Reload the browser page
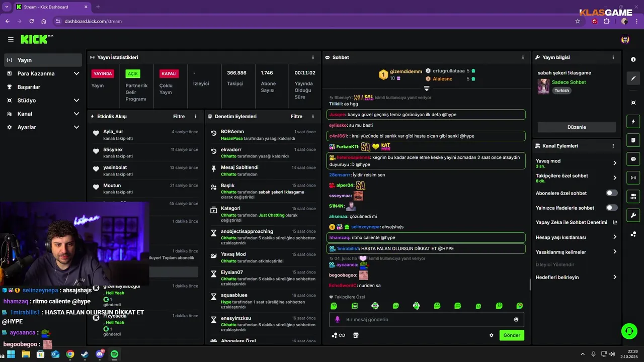Viewport: 644px width, 362px height. tap(32, 21)
